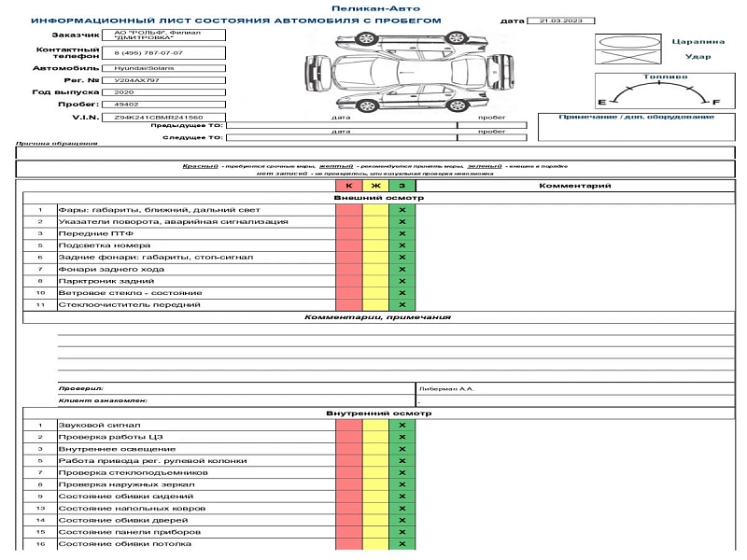The image size is (747, 560).
Task: Select the 'Внутренний осмотр' section header
Action: [x=378, y=413]
